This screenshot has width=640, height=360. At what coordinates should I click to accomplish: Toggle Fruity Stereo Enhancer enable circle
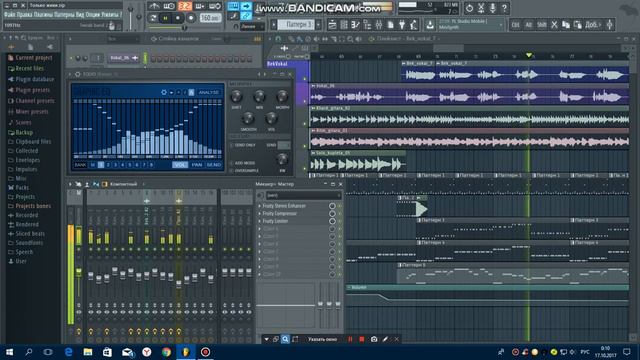[332, 206]
